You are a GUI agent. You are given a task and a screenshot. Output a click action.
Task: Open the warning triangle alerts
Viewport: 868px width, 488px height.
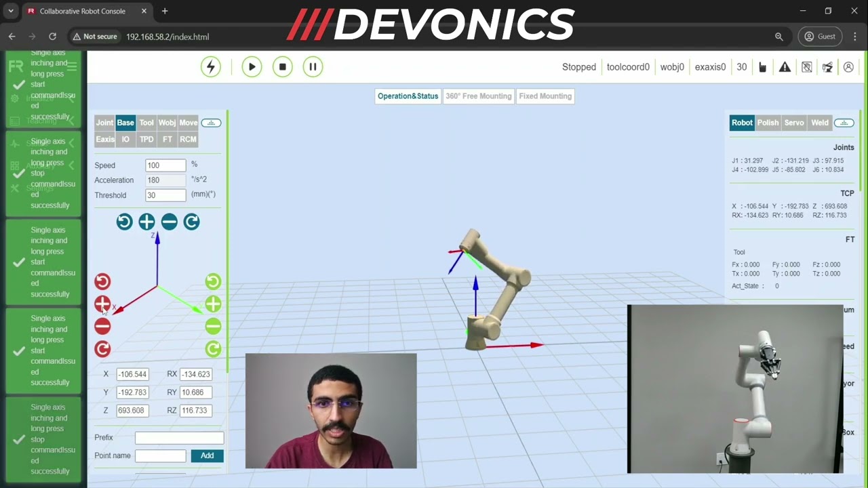pos(785,67)
